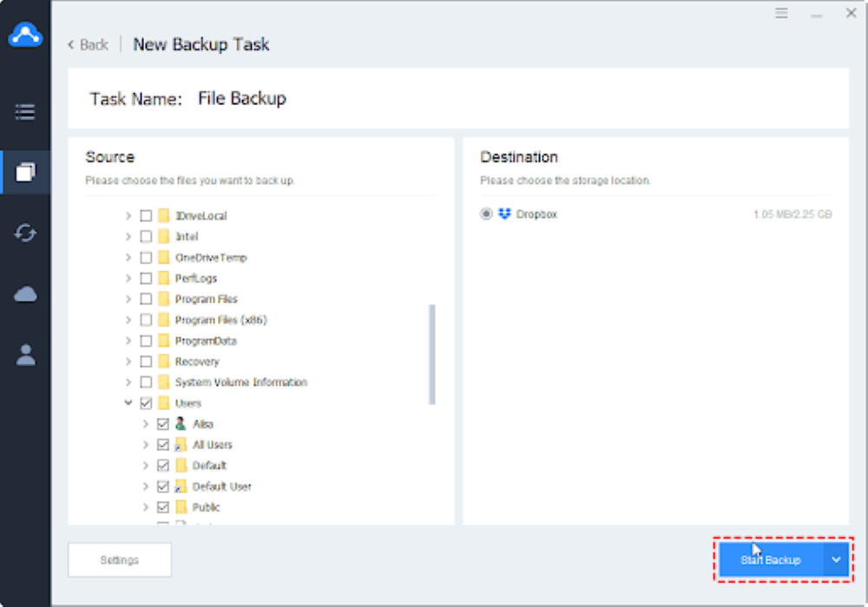Viewport: 868px width, 607px height.
Task: Click the ProgramData folder icon
Action: pyautogui.click(x=164, y=340)
